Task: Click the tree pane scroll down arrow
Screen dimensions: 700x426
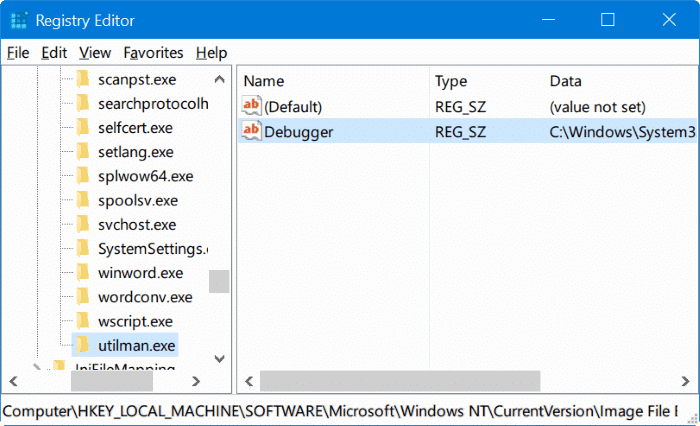Action: [219, 359]
